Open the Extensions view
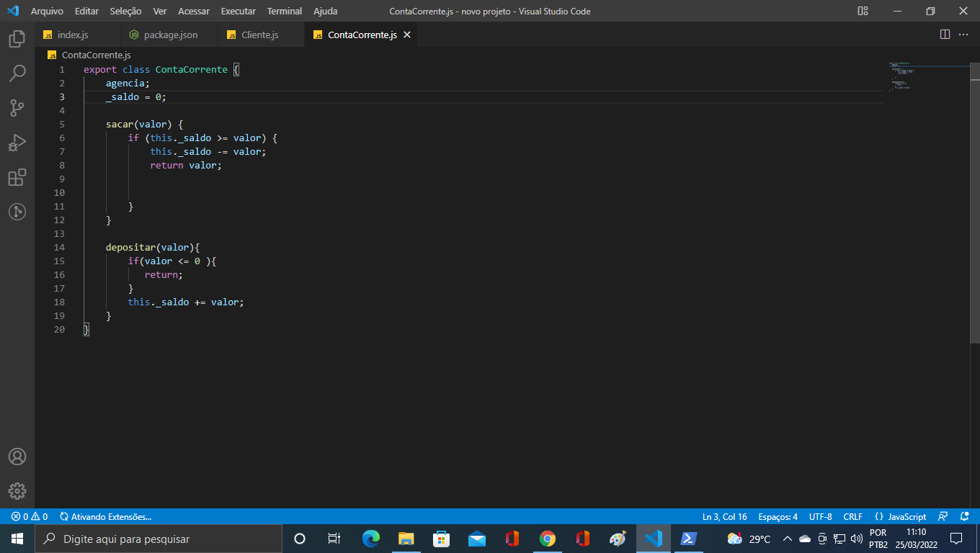980x553 pixels. [17, 177]
